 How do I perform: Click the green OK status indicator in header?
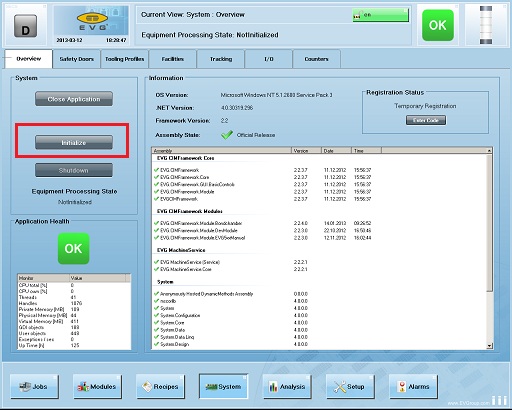(x=438, y=25)
